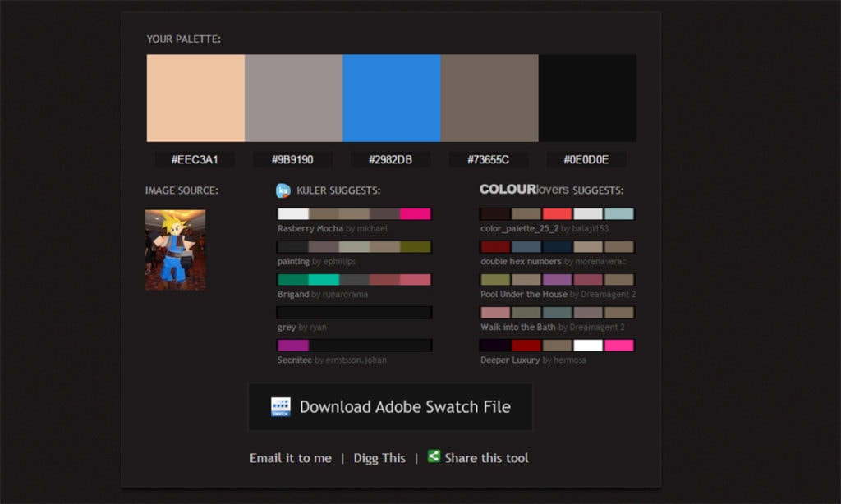Viewport: 841px width, 504px height.
Task: Click the Share this tool link
Action: click(x=485, y=458)
